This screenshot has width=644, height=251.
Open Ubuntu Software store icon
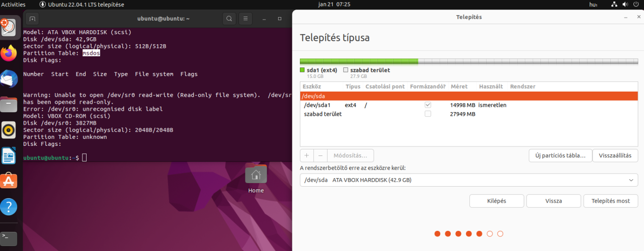tap(9, 181)
